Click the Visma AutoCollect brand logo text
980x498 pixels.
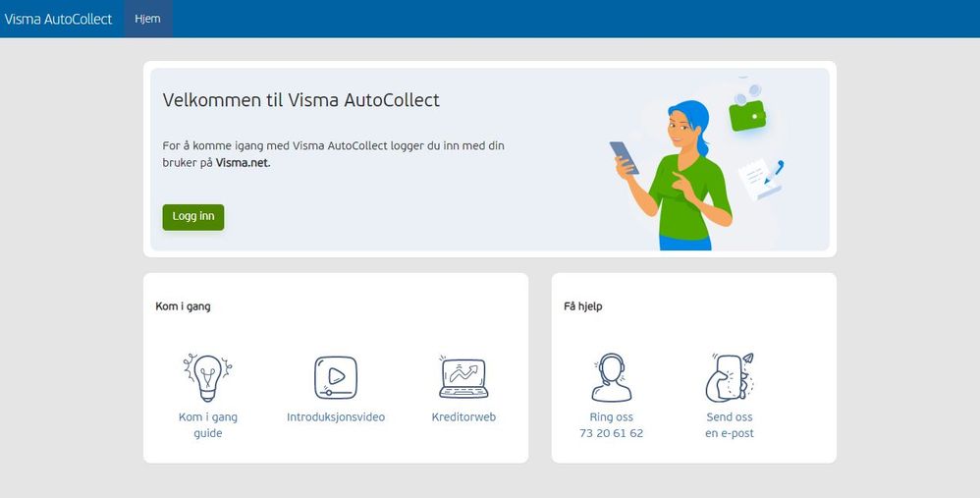58,19
